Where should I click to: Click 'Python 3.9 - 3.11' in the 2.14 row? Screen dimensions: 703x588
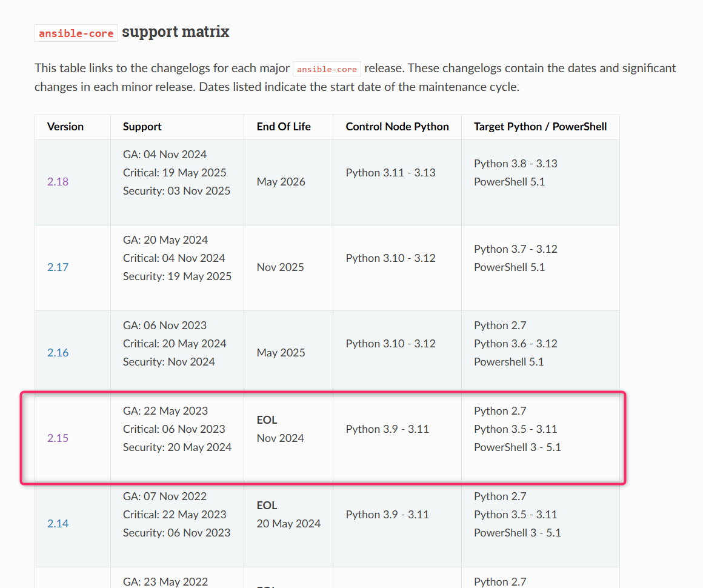387,515
